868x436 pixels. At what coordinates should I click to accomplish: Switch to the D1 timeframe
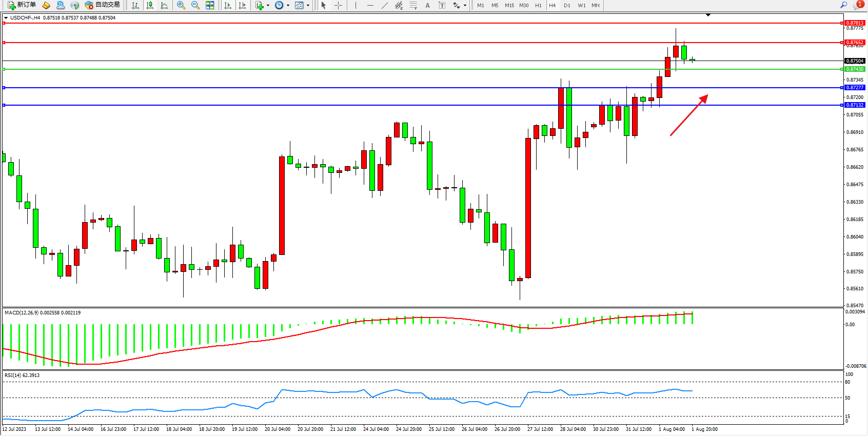tap(567, 5)
